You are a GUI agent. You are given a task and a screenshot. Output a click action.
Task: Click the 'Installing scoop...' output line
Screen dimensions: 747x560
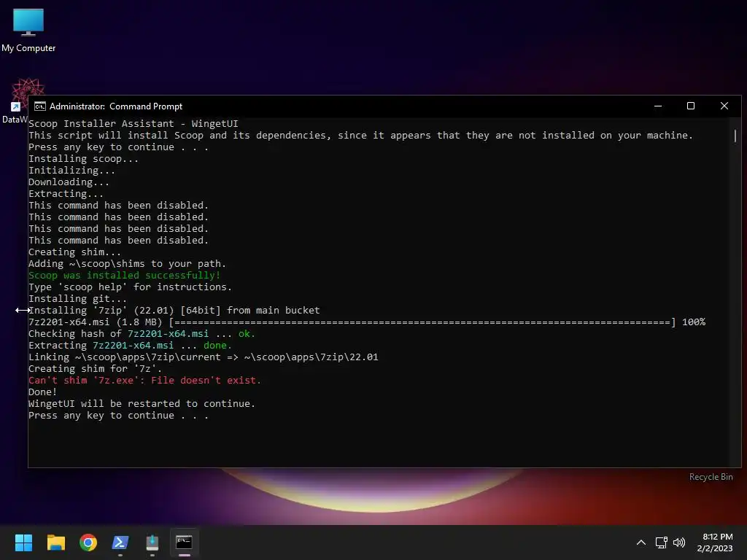click(83, 159)
